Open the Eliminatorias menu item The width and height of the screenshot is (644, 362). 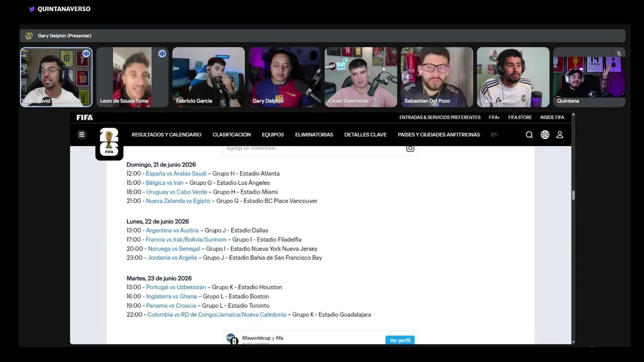[314, 135]
